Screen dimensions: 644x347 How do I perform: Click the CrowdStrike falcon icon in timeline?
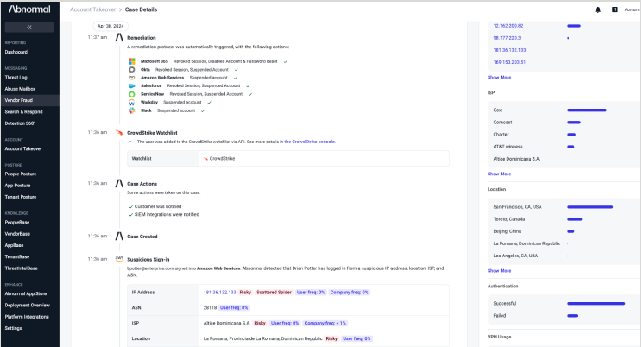pyautogui.click(x=119, y=133)
